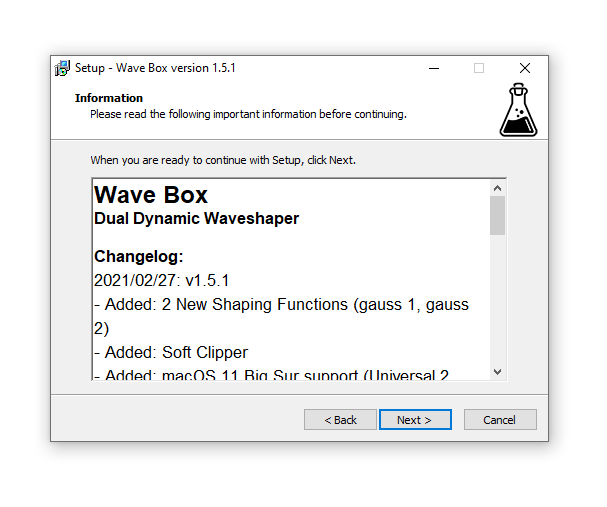Click 'Dual Dynamic Waveshaper' subtitle text
The width and height of the screenshot is (607, 507).
point(196,219)
